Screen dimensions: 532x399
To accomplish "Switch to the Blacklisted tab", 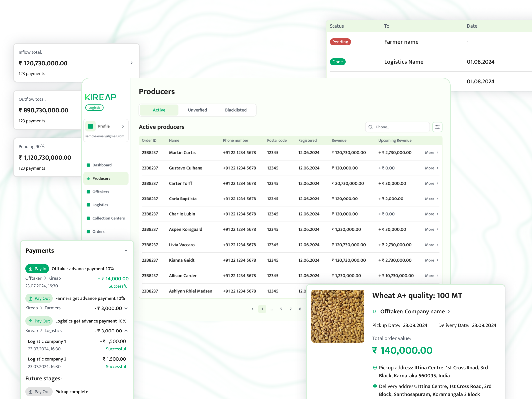I will pos(236,110).
